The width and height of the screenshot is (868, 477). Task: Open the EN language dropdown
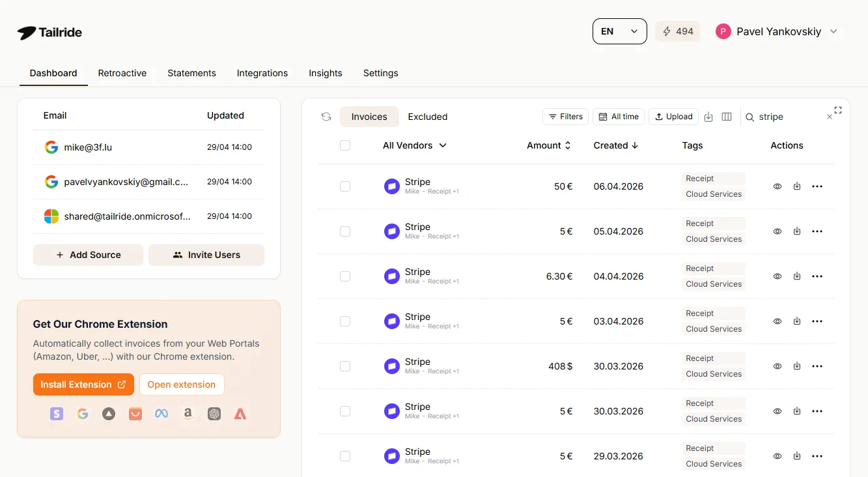click(619, 31)
